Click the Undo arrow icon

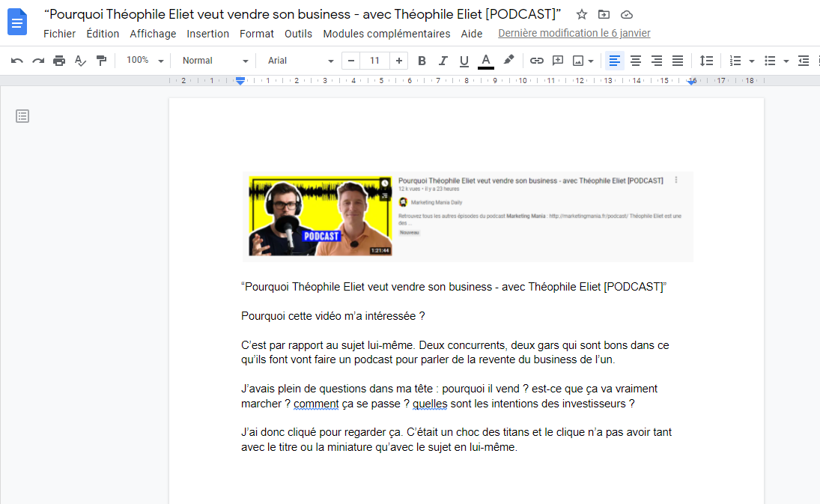pyautogui.click(x=17, y=61)
